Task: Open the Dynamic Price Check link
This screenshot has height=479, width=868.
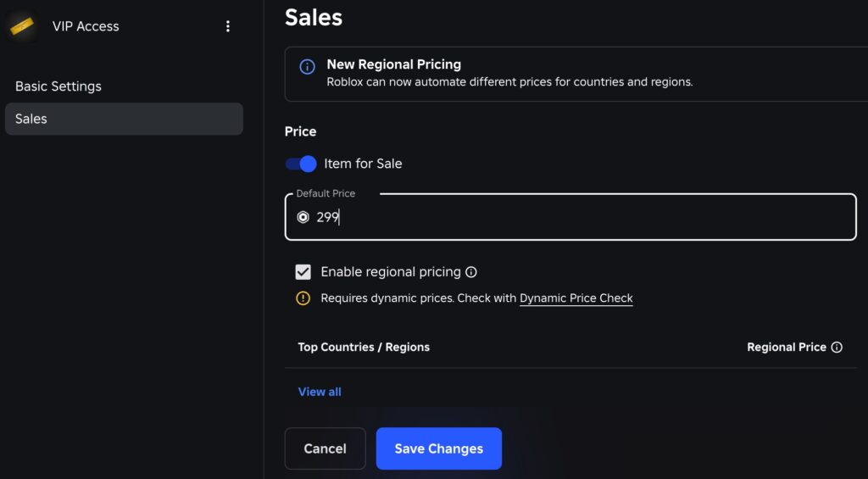Action: point(576,298)
